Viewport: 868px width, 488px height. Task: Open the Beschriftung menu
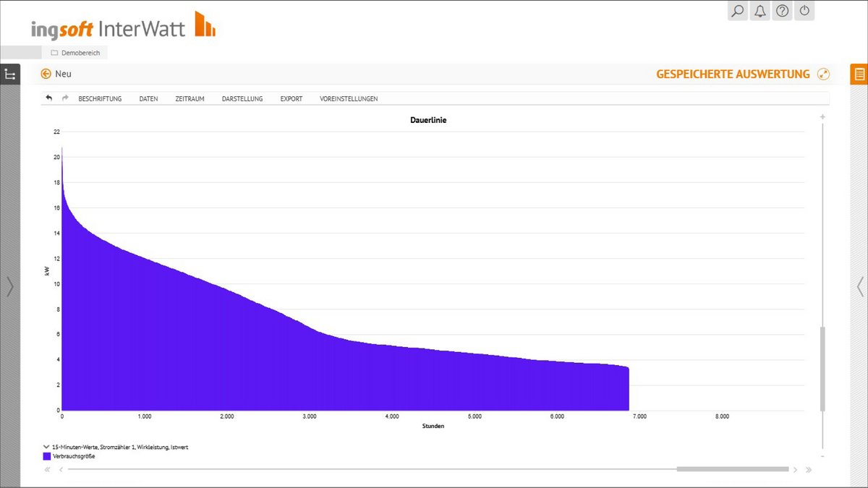100,99
